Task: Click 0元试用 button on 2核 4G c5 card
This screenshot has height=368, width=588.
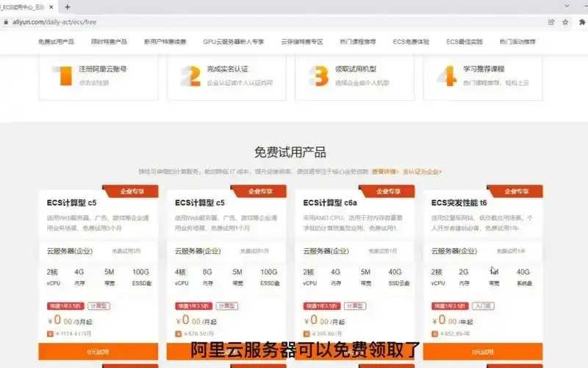Action: tap(98, 352)
